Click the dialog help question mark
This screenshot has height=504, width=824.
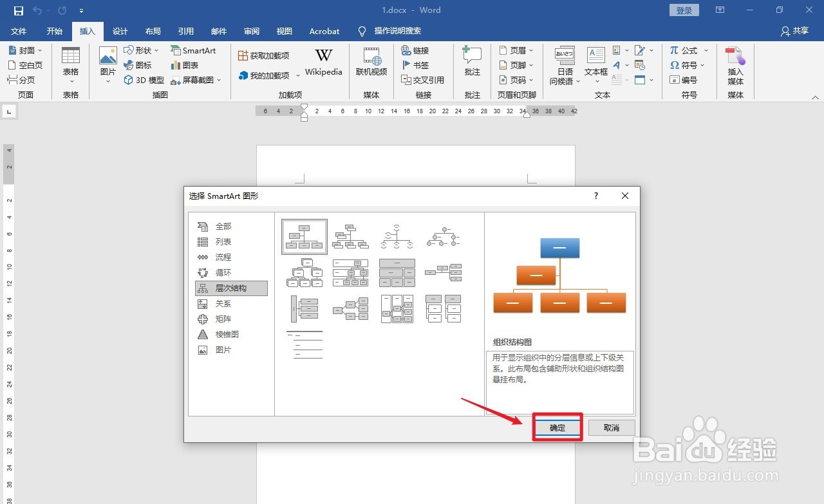coord(596,196)
